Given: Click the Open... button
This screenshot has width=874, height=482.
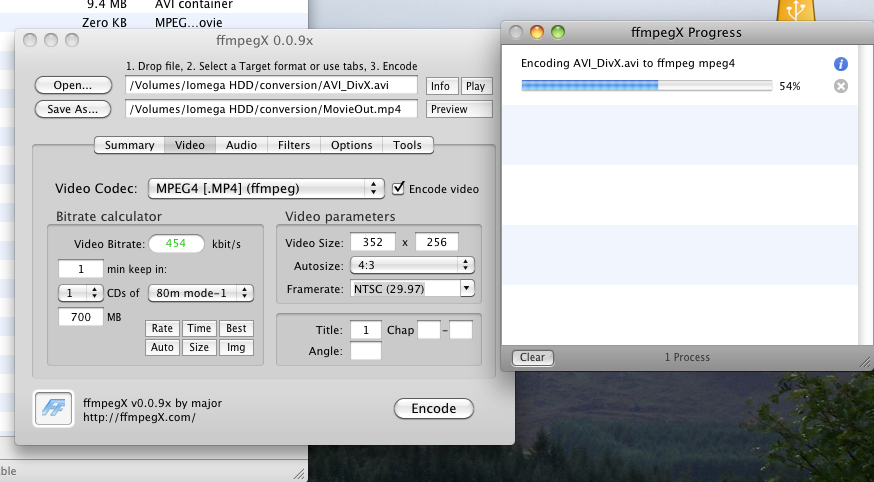Looking at the screenshot, I should [73, 86].
